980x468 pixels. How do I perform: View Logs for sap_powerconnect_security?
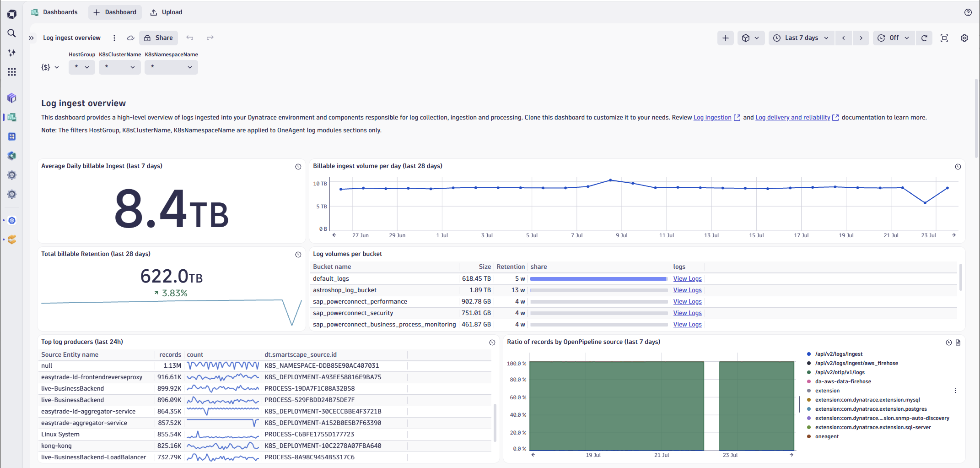click(687, 313)
